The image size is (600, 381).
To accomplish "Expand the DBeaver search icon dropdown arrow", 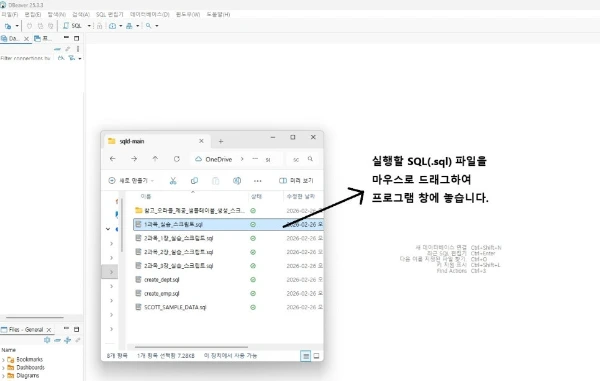I will pos(157,26).
